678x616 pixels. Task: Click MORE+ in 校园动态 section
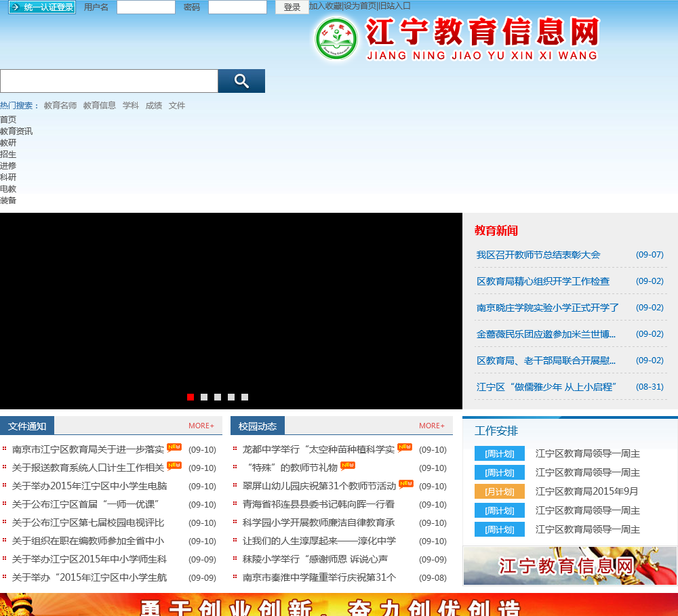(431, 426)
